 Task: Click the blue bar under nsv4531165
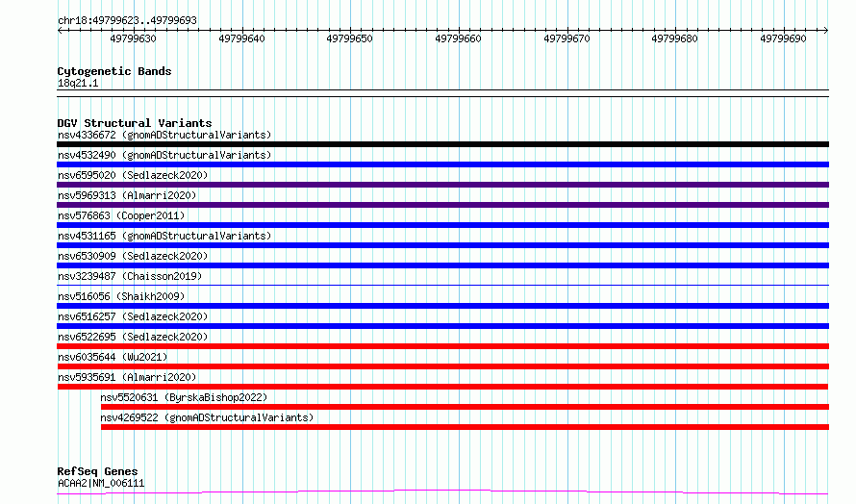point(442,245)
